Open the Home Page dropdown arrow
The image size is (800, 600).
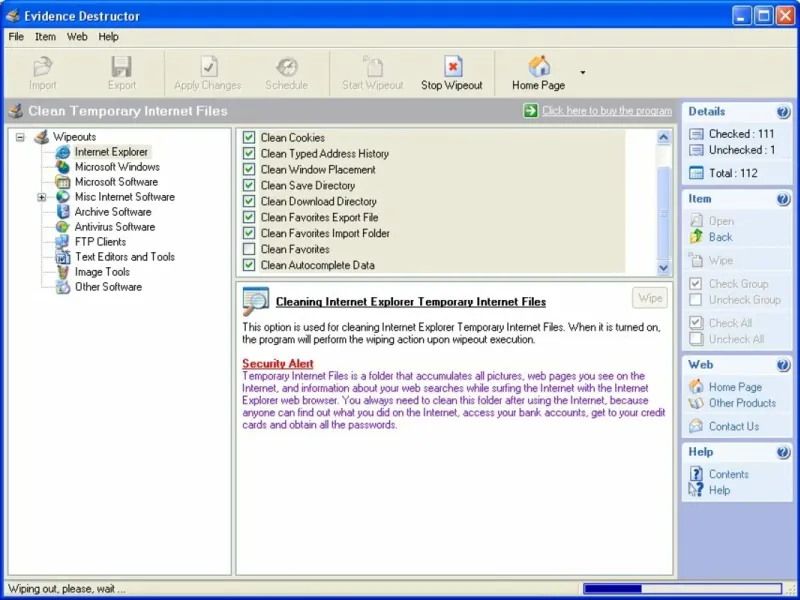coord(582,73)
